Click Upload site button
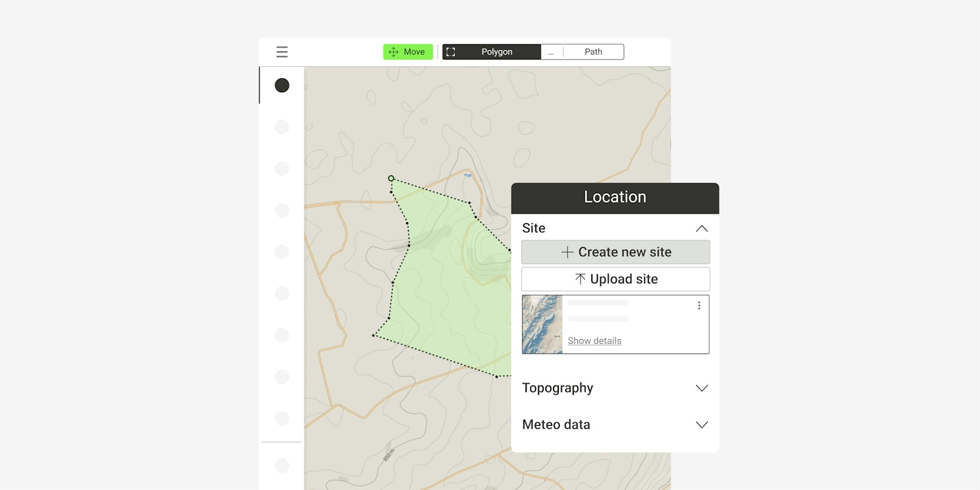The image size is (980, 490). click(x=615, y=279)
